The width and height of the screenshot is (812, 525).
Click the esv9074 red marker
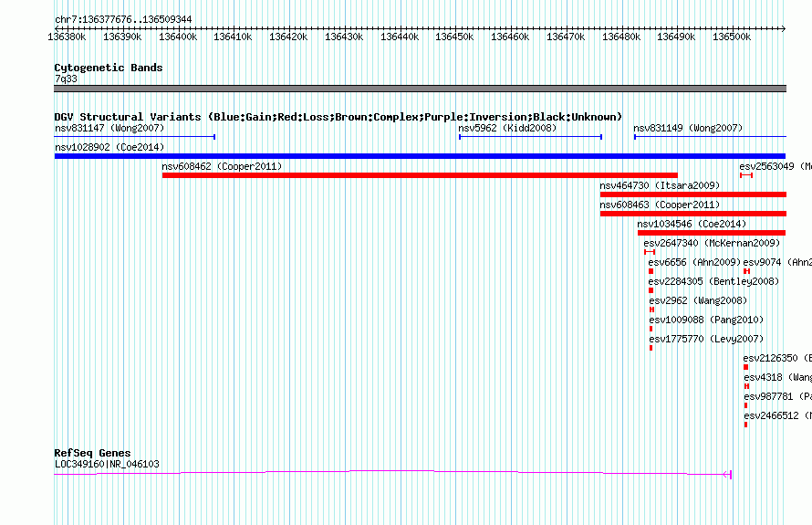[746, 271]
